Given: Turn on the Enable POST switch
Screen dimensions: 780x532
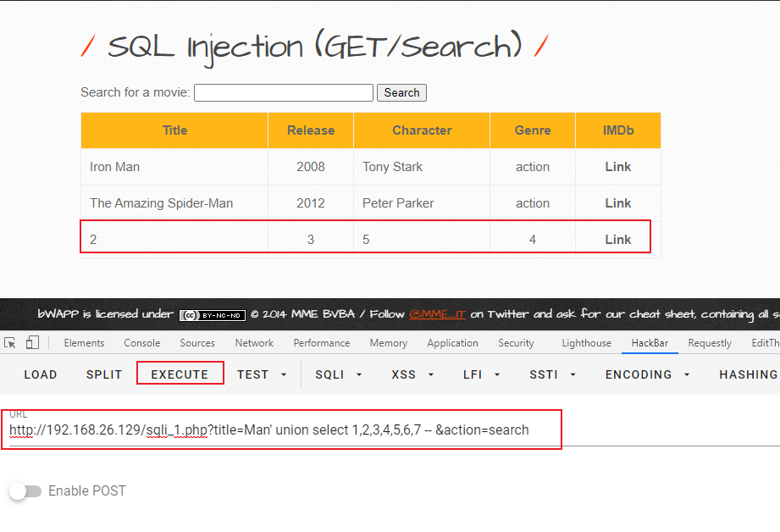Looking at the screenshot, I should click(25, 491).
